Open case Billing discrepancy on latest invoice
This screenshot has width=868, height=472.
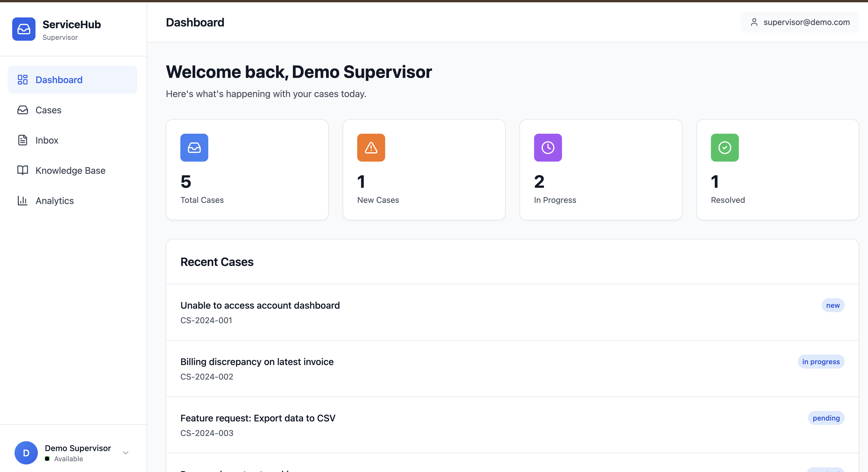pyautogui.click(x=257, y=362)
